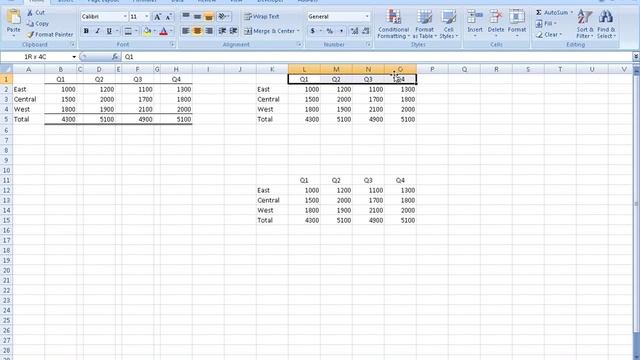Apply the red Font Color

click(164, 31)
